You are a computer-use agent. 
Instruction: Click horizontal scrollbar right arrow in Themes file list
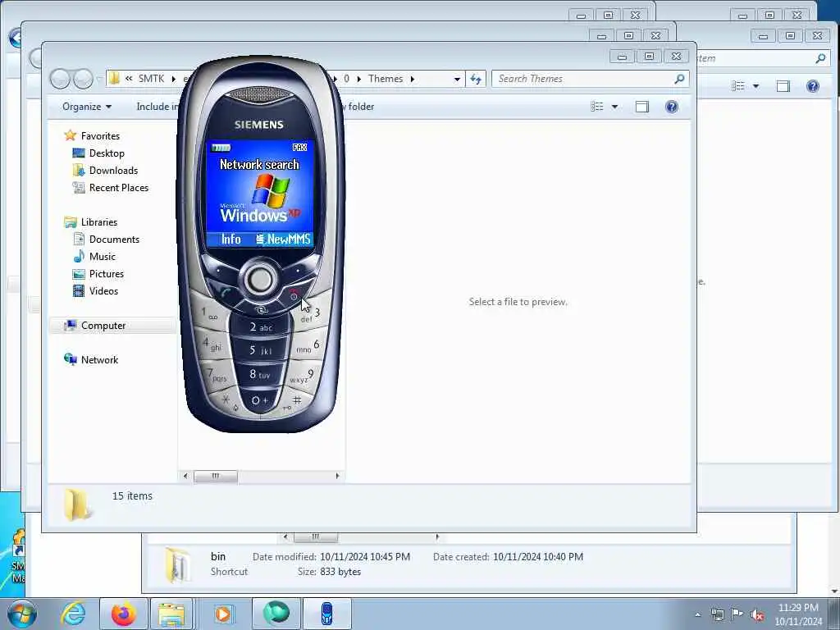(337, 476)
